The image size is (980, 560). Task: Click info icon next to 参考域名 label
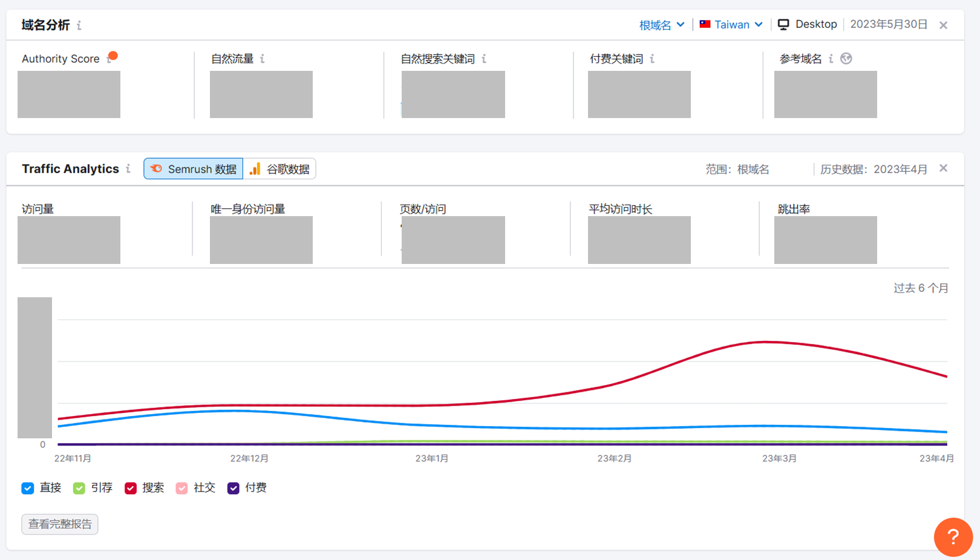(x=831, y=59)
